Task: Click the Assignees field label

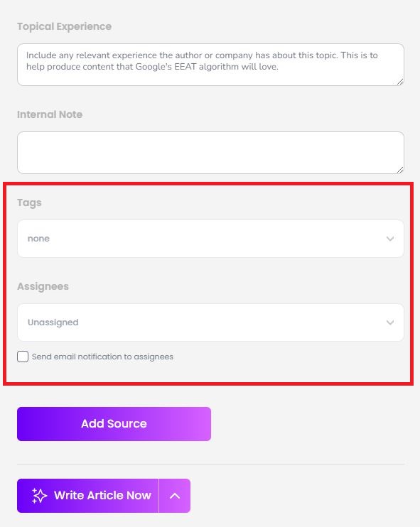Action: click(43, 286)
